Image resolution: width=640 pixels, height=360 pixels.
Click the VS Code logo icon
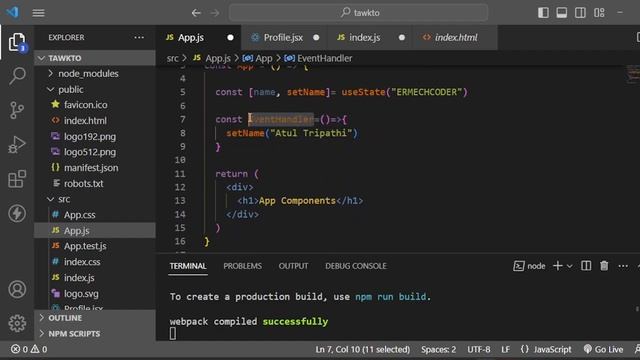point(12,12)
